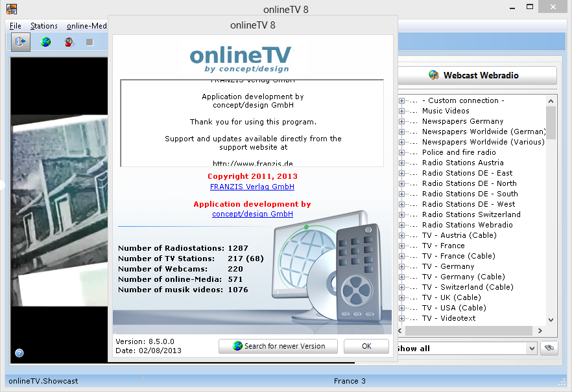The width and height of the screenshot is (572, 392).
Task: Select the TV - Videotext entry
Action: coord(449,318)
